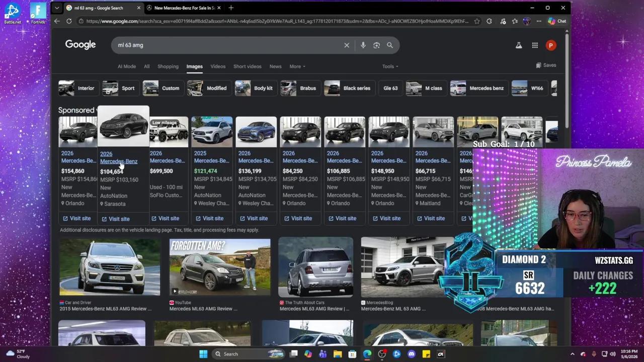The image size is (644, 362).
Task: Open the Forgotten AMG YouTube thumbnail
Action: [x=220, y=266]
